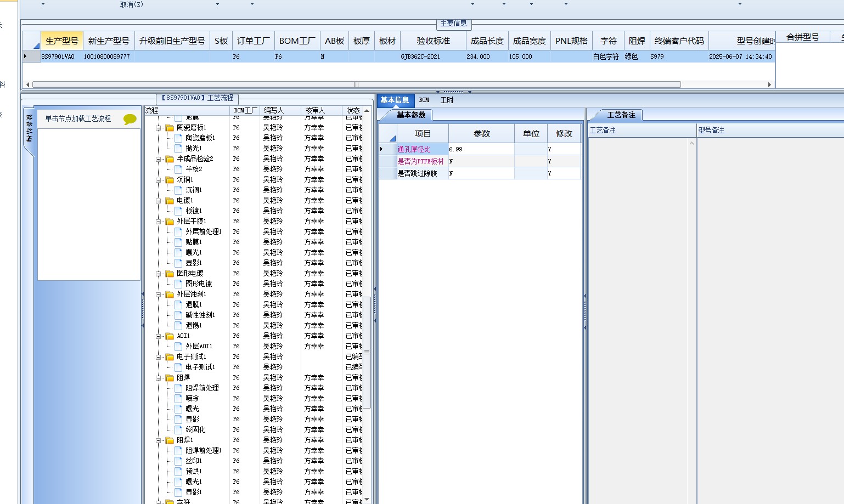Click the 碱性蚀刻1 document icon
Screen dimensions: 844x504
178,315
